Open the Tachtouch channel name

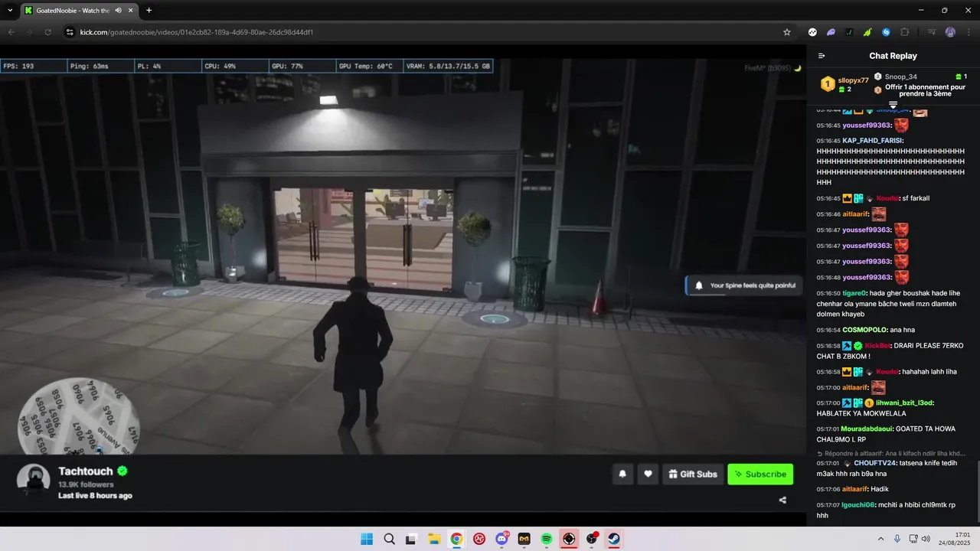(x=85, y=471)
